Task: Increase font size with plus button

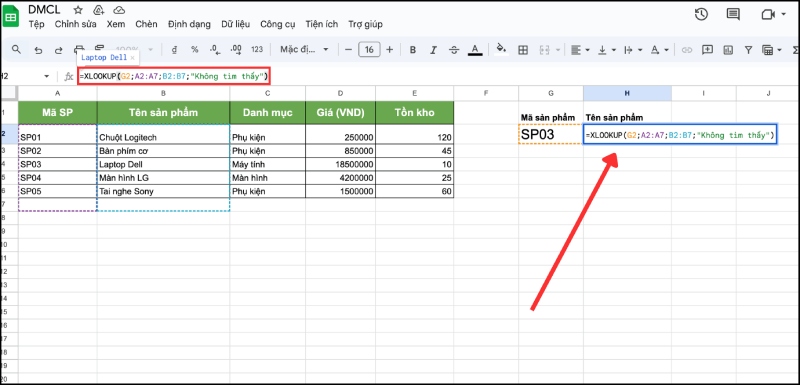Action: (390, 49)
